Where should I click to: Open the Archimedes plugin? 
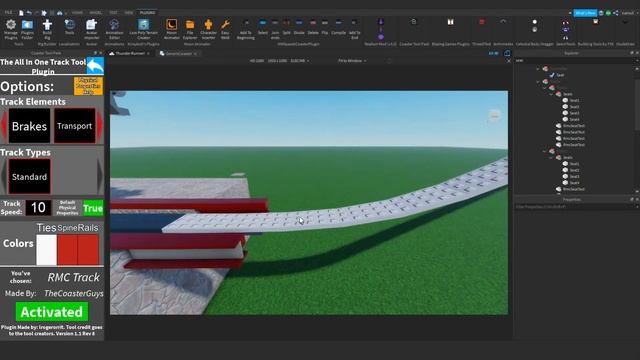tap(503, 22)
